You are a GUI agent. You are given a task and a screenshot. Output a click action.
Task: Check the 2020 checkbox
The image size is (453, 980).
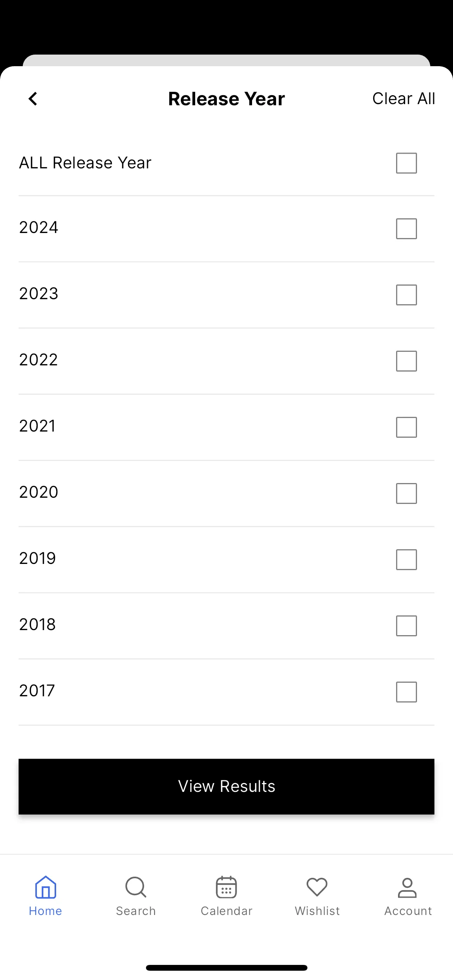[407, 493]
